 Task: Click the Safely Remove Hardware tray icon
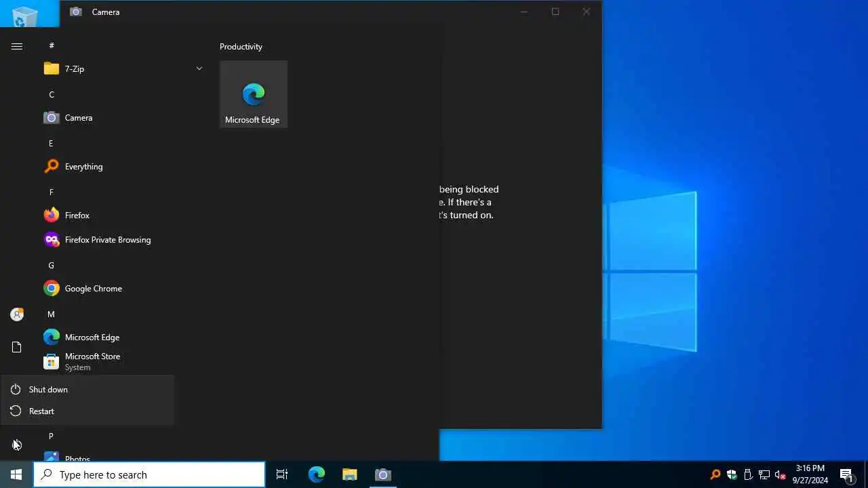coord(748,474)
